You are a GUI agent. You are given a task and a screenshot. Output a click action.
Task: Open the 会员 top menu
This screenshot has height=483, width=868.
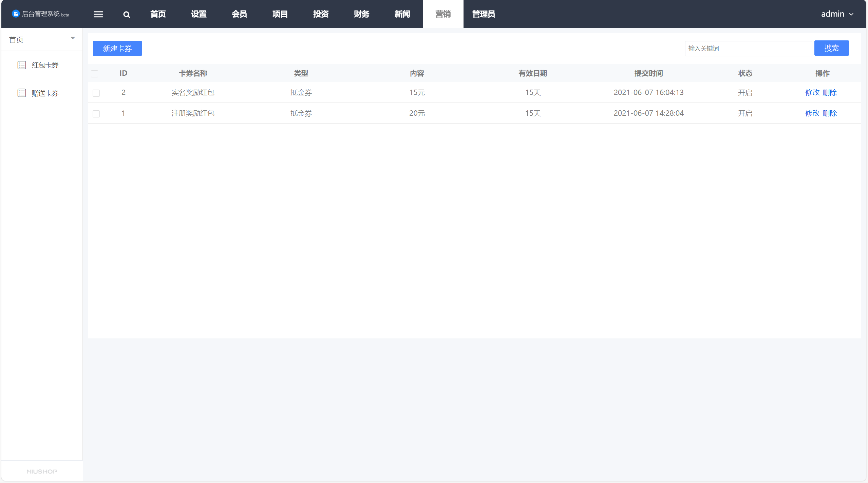pos(239,14)
